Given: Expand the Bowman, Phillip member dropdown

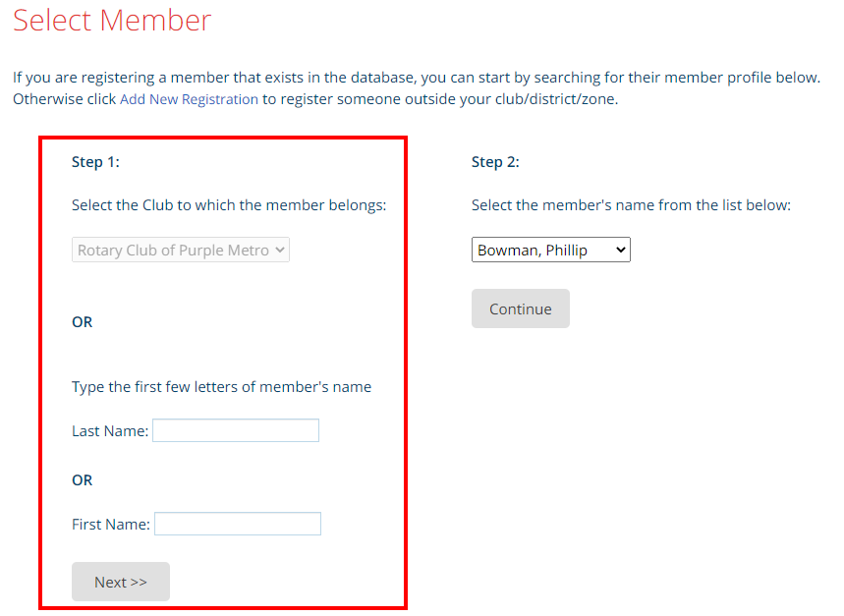Looking at the screenshot, I should pos(549,251).
